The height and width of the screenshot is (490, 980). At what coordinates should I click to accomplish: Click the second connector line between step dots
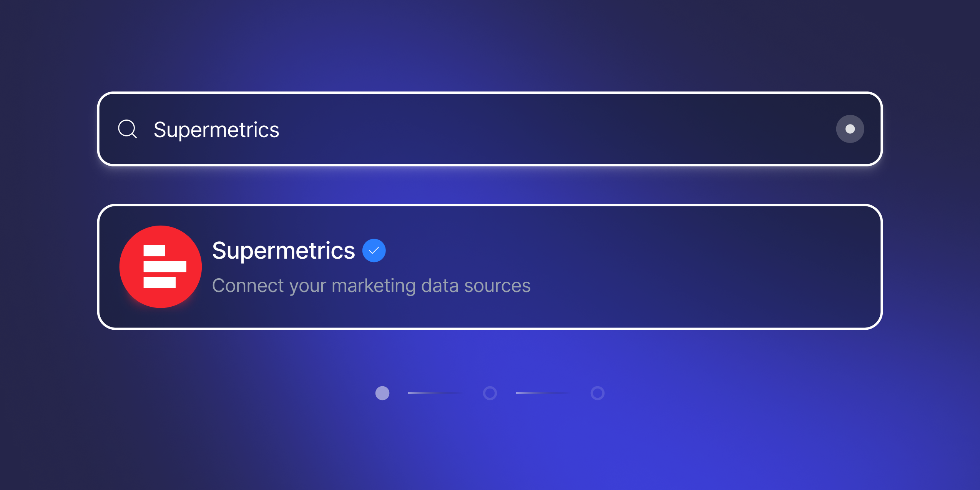tap(542, 393)
